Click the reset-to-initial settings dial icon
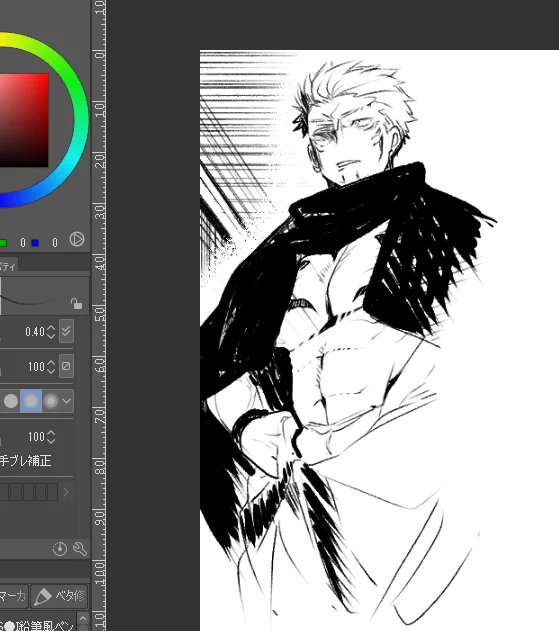The image size is (559, 631). (x=60, y=549)
